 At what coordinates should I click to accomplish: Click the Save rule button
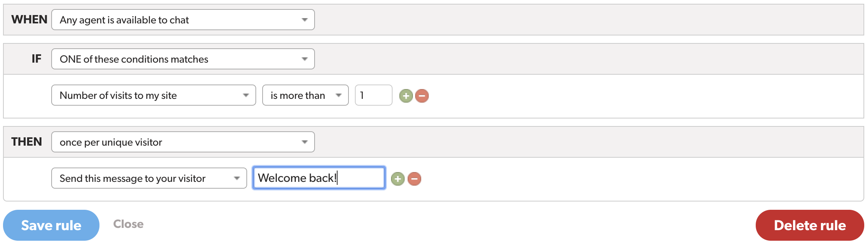[51, 225]
